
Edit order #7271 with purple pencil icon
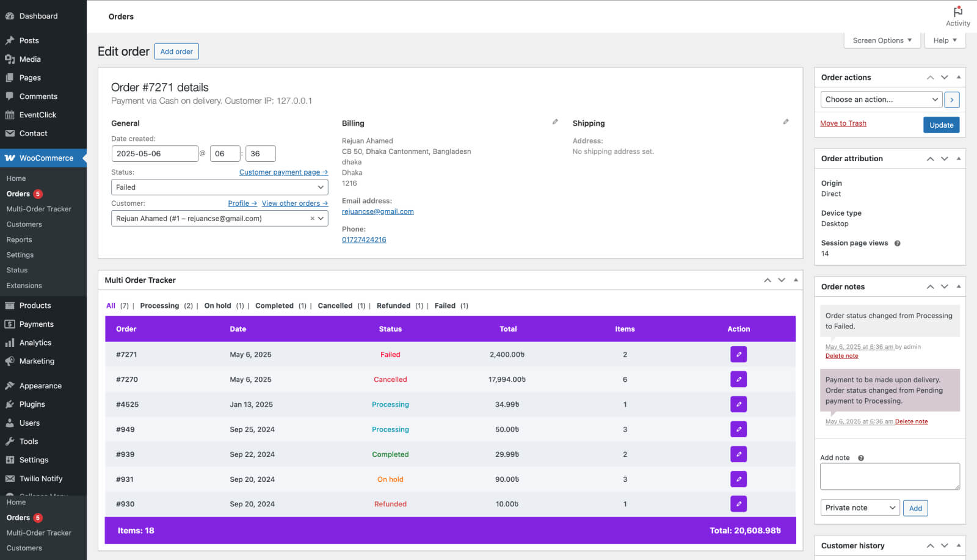738,354
